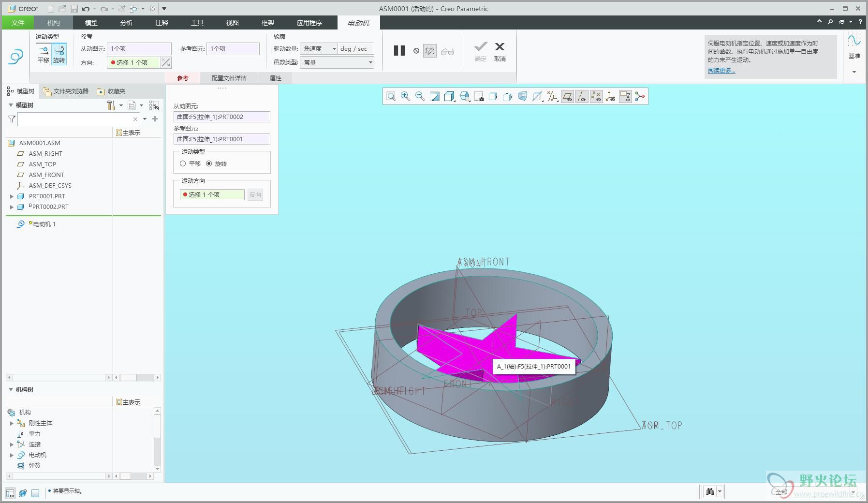The width and height of the screenshot is (868, 503).
Task: Expand 电动机 in mechanism tree
Action: [12, 455]
